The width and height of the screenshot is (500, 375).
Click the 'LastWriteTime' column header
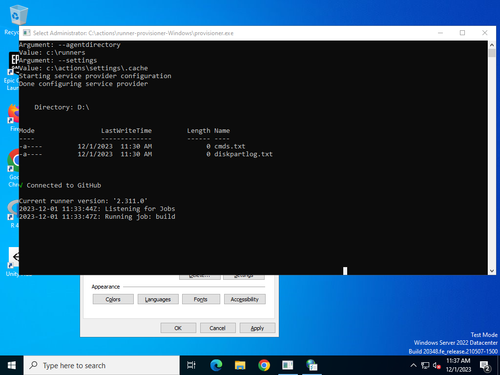[126, 131]
